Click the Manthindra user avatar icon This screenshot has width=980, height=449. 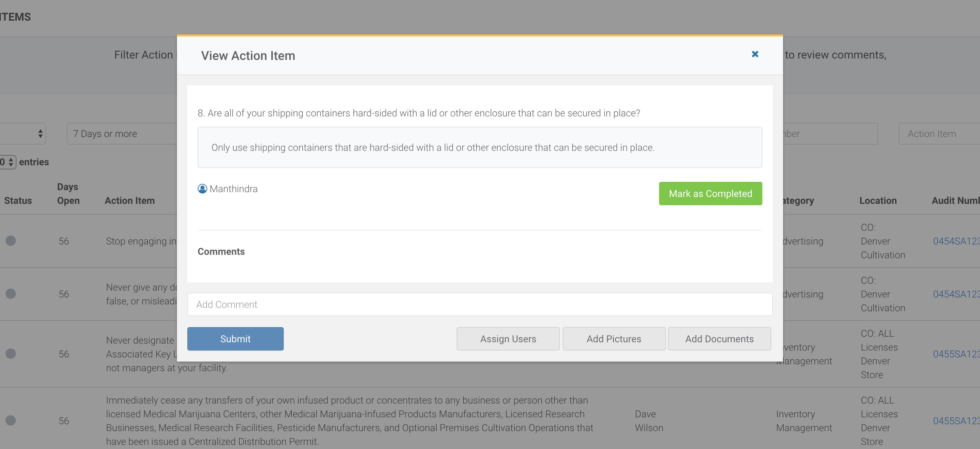point(202,189)
